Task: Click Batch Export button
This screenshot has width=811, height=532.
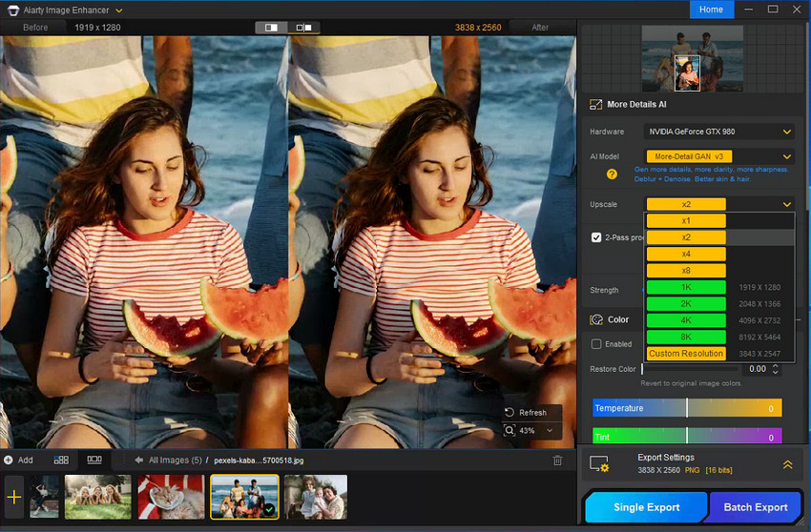Action: pos(756,507)
